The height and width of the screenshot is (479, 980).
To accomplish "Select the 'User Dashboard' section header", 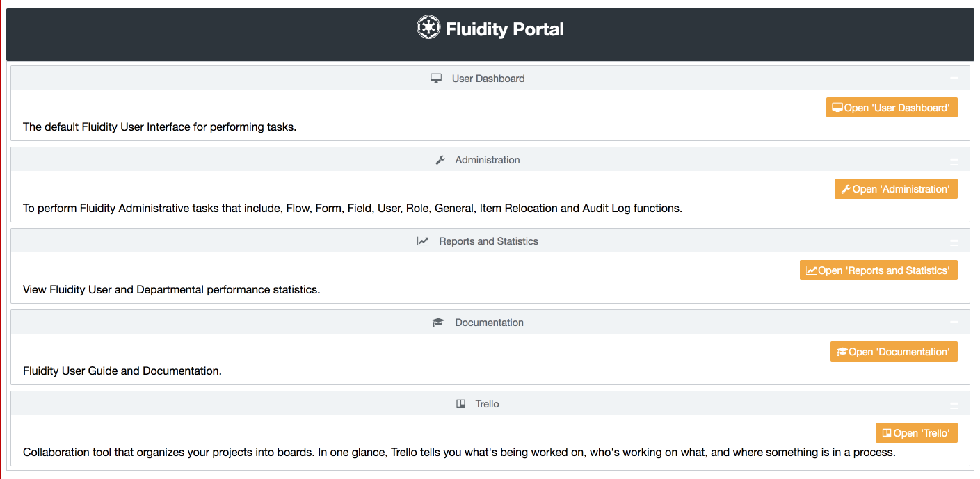I will [488, 79].
